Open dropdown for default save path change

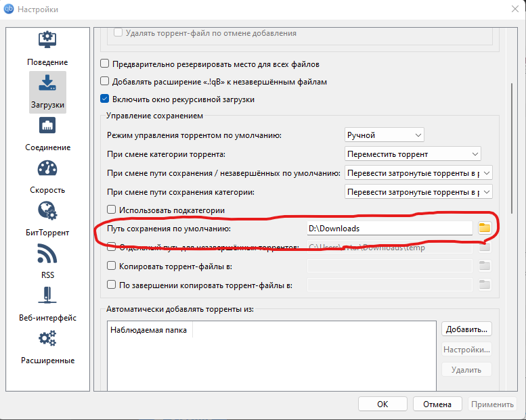click(418, 173)
